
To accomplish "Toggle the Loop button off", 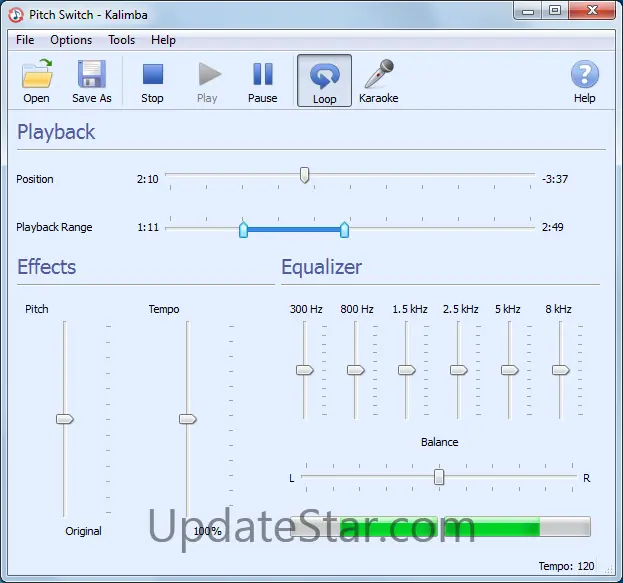I will 324,81.
